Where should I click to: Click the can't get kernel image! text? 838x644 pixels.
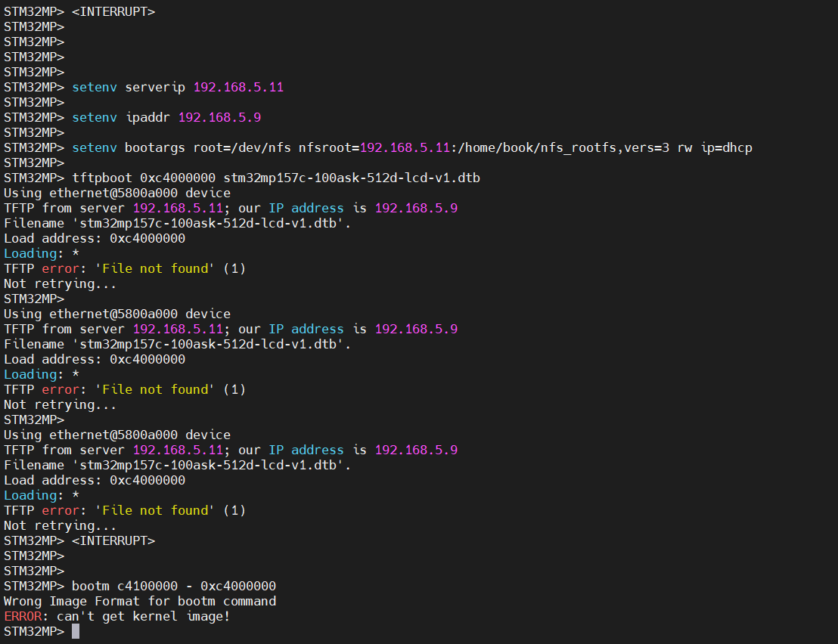[143, 616]
